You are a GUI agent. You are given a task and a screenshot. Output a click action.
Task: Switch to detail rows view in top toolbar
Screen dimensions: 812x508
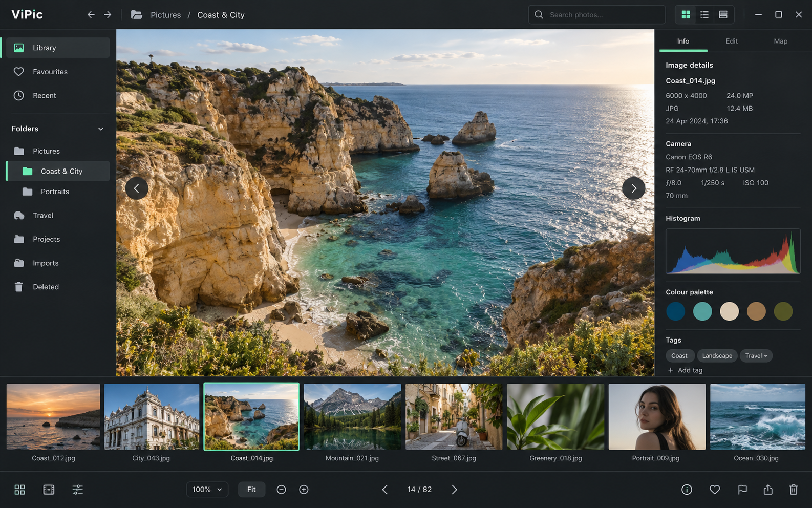[723, 15]
